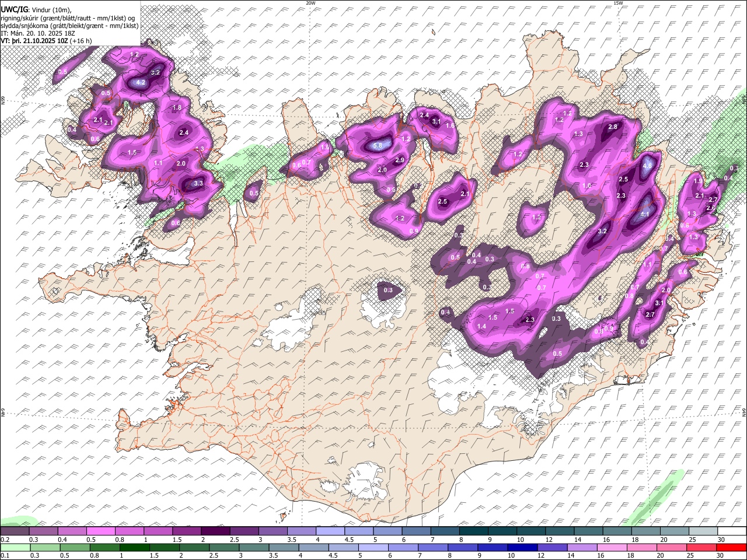Screen dimensions: 747x560
Task: Click the 4 pale lavender swatch, upper legend row
Action: pyautogui.click(x=330, y=531)
